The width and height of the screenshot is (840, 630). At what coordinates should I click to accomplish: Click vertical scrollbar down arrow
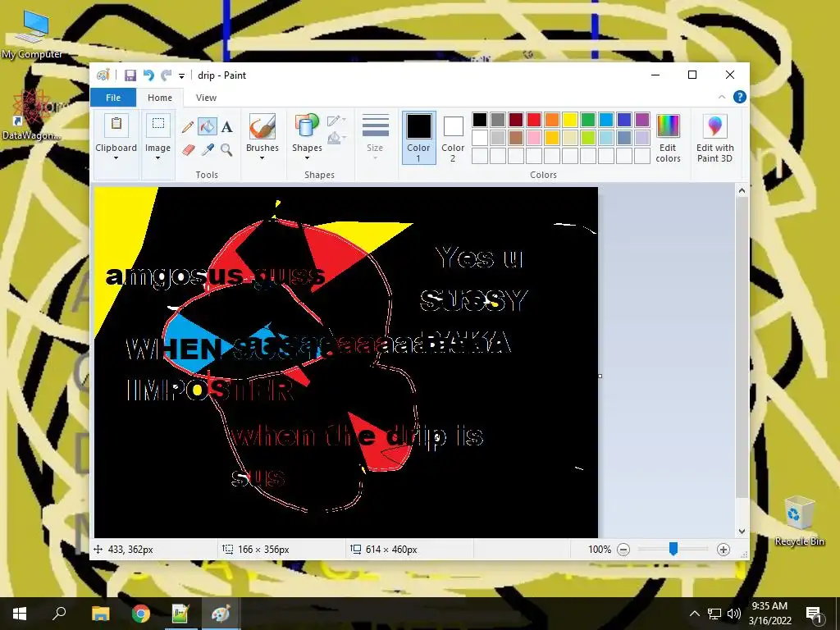(742, 532)
